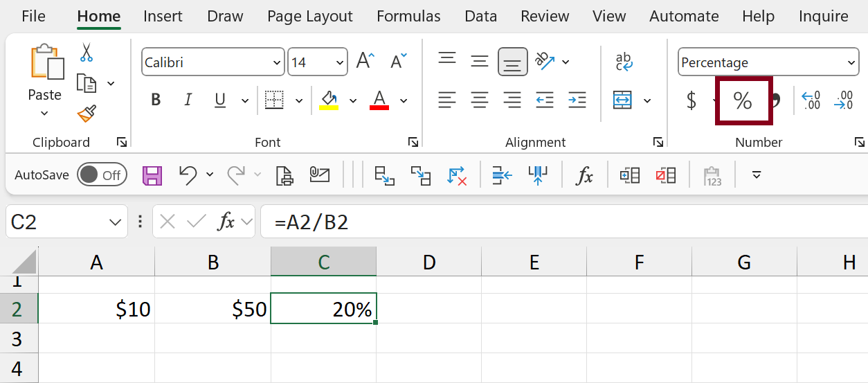Toggle Bold formatting
Viewport: 868px width, 383px height.
(x=156, y=100)
